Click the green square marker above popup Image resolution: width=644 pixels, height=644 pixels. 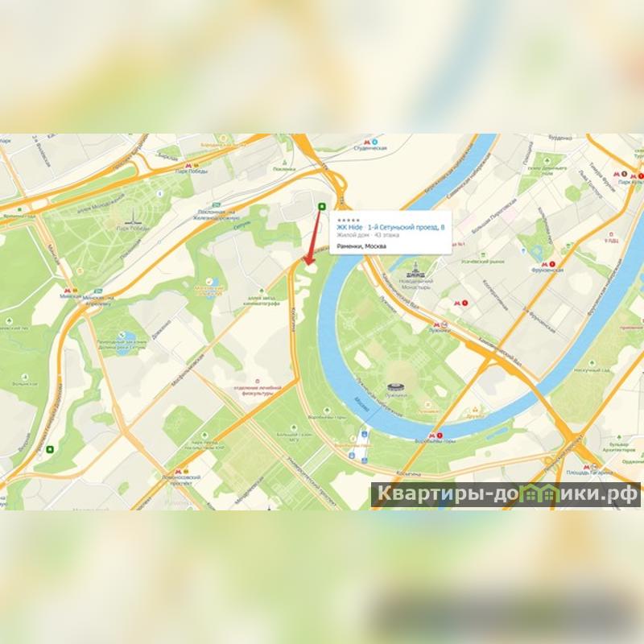point(321,206)
